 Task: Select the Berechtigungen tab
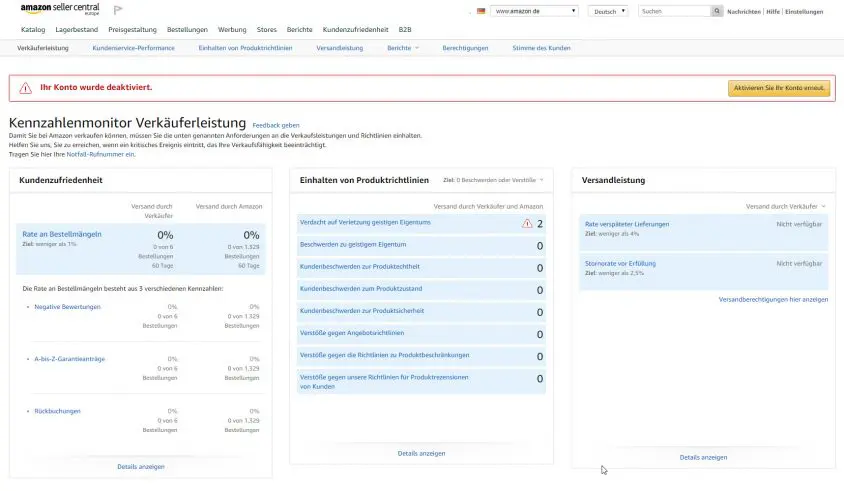(465, 48)
